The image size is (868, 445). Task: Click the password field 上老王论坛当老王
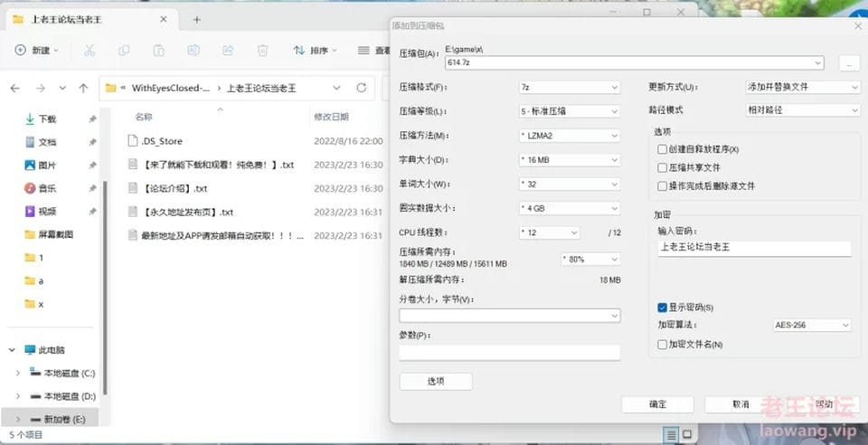click(754, 248)
